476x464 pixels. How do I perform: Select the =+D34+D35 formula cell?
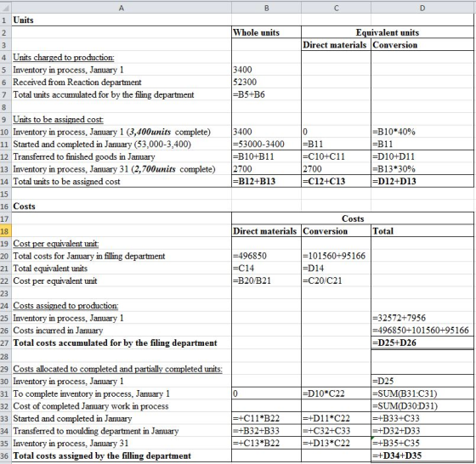tap(422, 456)
